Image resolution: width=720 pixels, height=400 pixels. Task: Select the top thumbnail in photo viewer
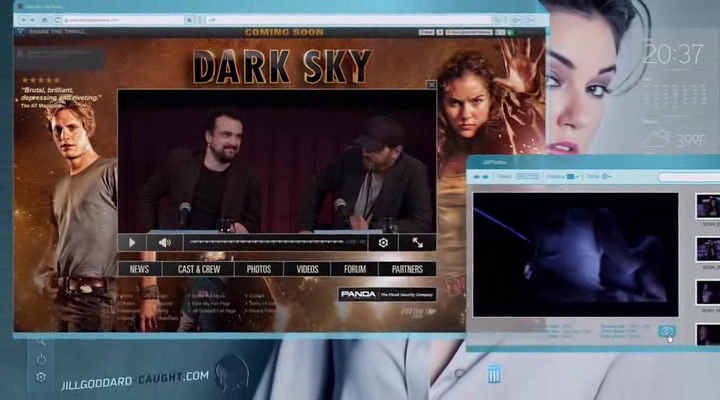click(x=707, y=206)
